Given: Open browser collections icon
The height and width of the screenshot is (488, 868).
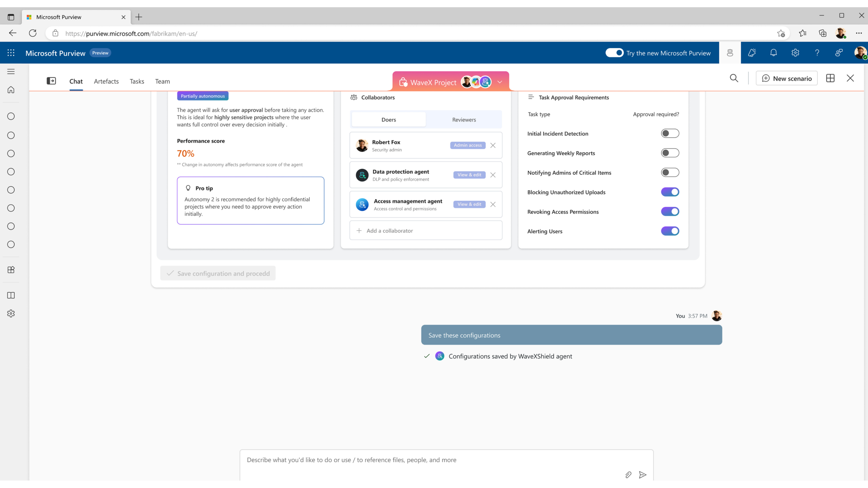Looking at the screenshot, I should coord(823,33).
